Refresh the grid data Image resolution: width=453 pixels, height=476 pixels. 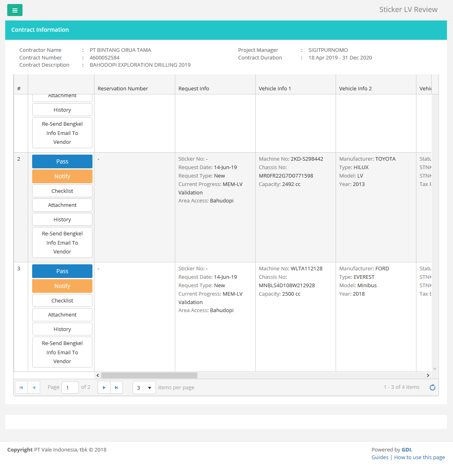tap(433, 388)
